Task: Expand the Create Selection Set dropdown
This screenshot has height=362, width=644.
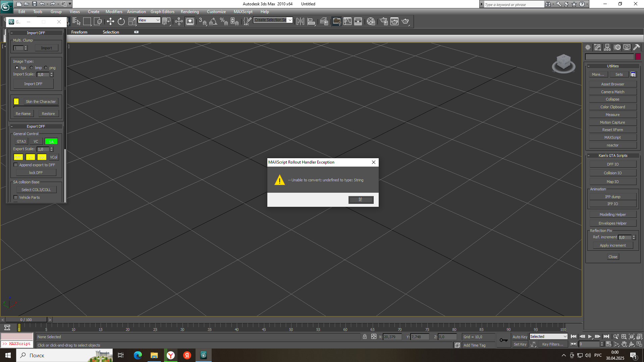Action: pos(290,20)
